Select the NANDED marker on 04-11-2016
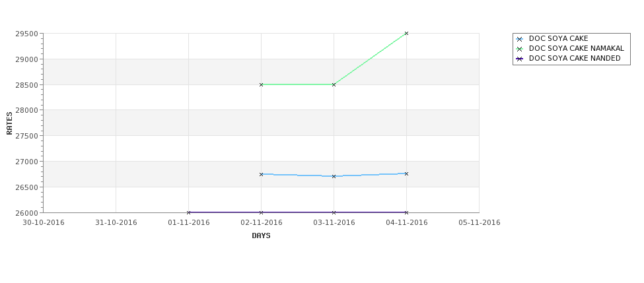Screen dimensions: 644x283 tap(407, 212)
